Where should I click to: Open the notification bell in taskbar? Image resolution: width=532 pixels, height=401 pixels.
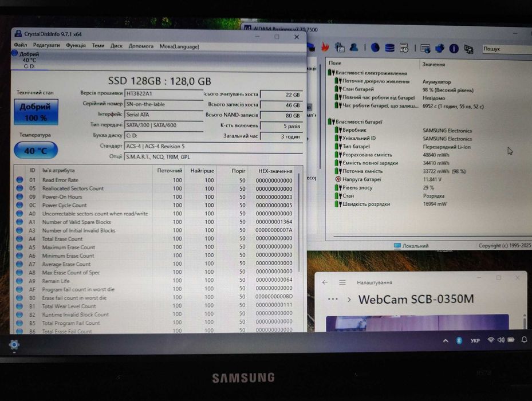pyautogui.click(x=524, y=340)
